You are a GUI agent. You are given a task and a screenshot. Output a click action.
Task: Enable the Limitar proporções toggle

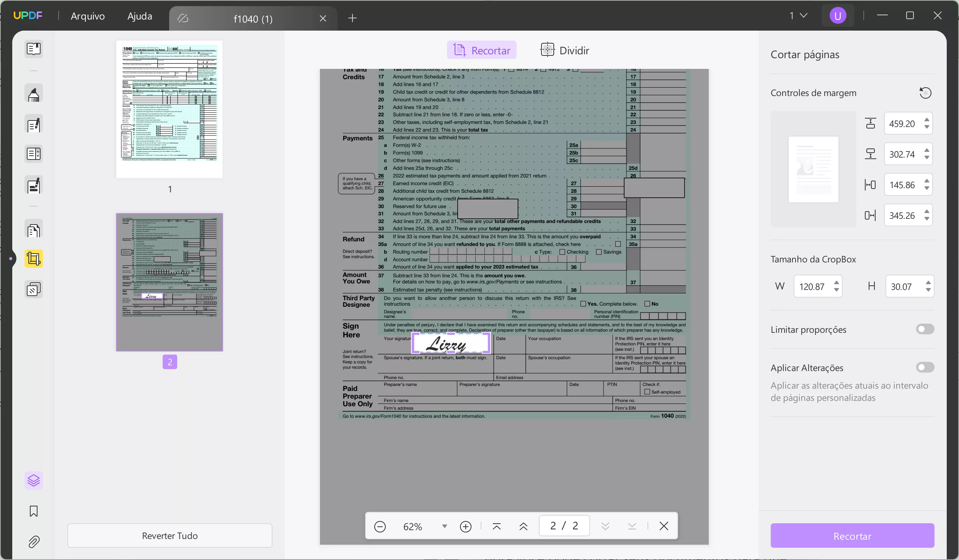[925, 329]
